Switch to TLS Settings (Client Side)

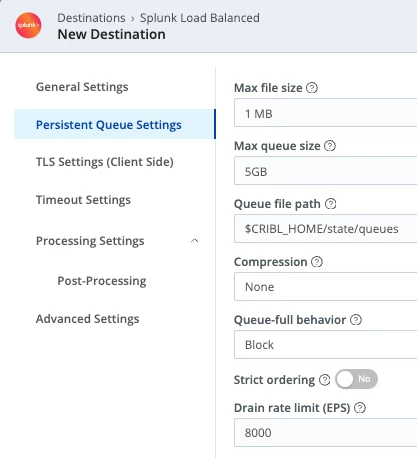[105, 162]
